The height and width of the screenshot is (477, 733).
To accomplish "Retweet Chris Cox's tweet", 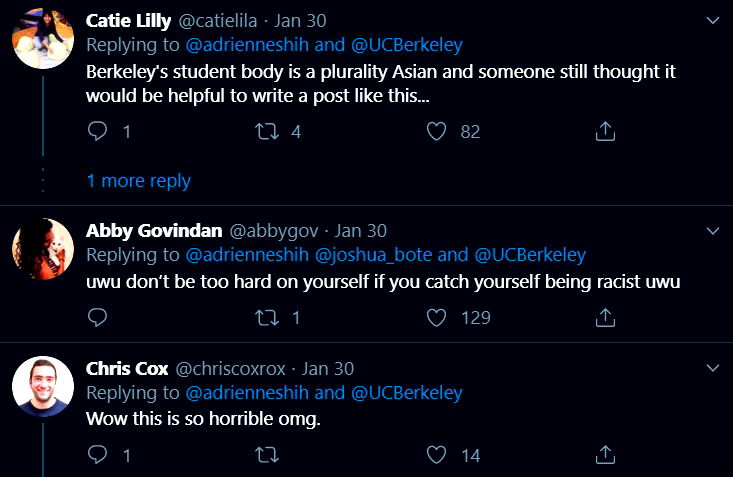I will pos(266,455).
